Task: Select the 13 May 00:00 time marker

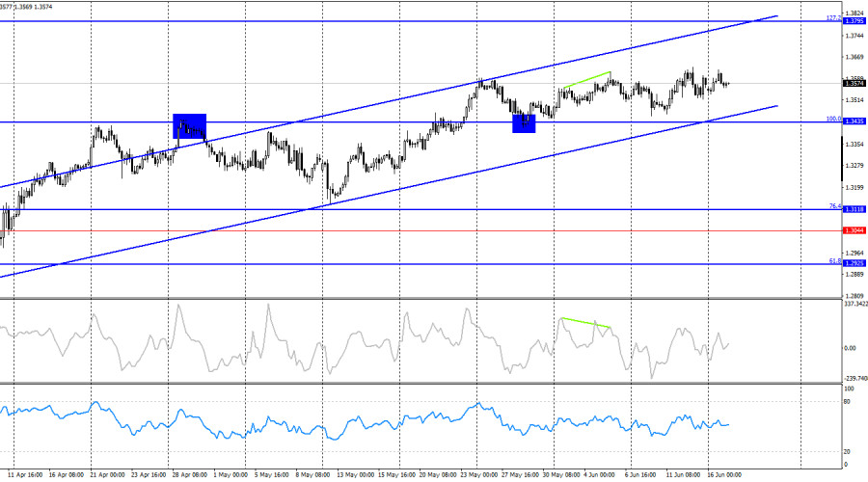Action: point(355,475)
